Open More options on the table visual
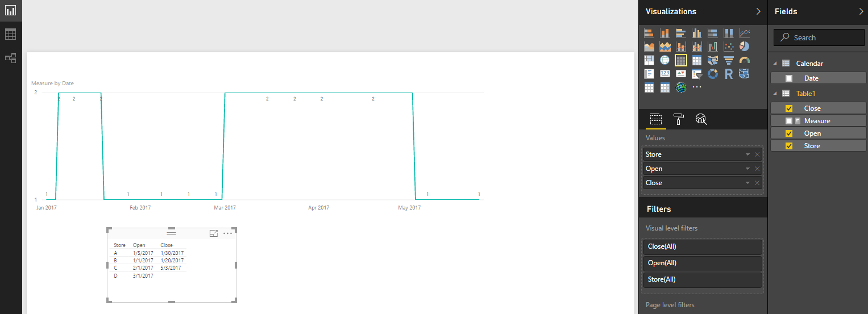This screenshot has height=314, width=868. tap(228, 233)
